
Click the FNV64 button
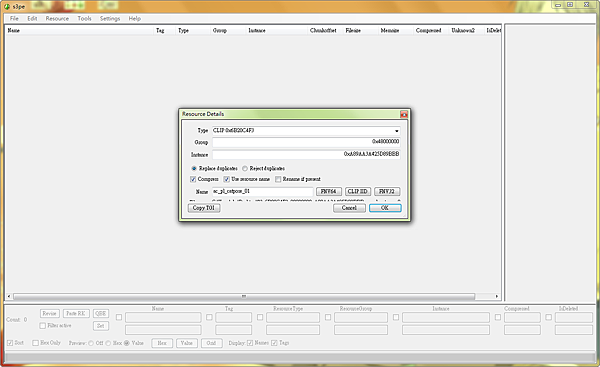(x=329, y=191)
